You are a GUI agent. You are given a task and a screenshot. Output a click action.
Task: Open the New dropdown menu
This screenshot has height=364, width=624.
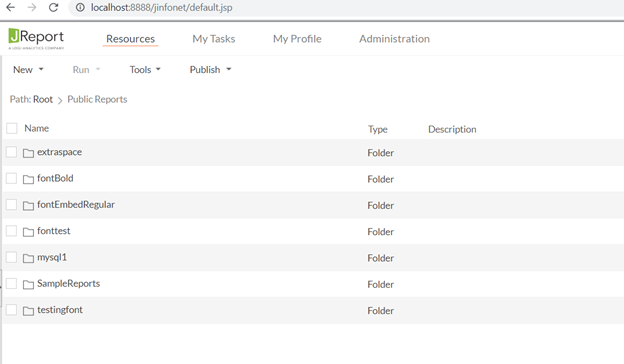[x=28, y=70]
